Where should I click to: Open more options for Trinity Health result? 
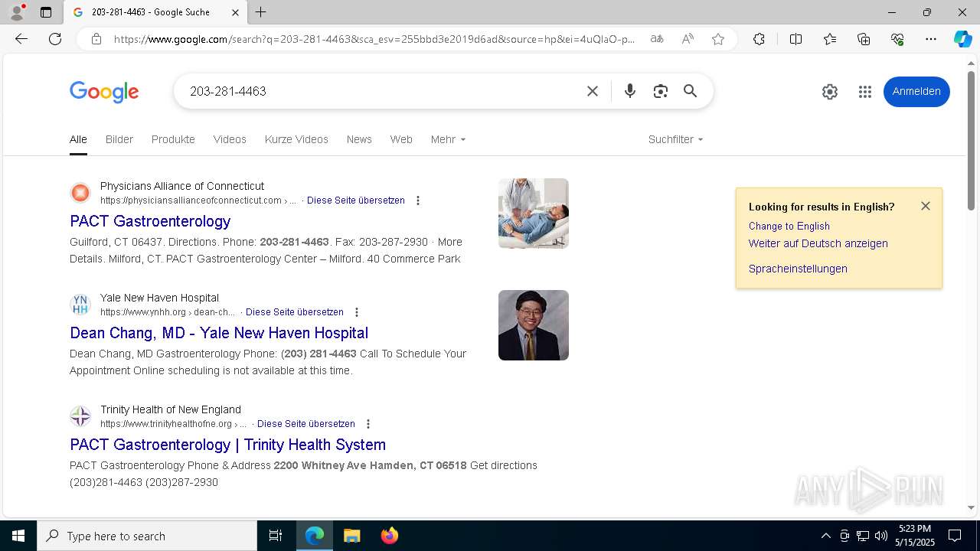point(368,424)
